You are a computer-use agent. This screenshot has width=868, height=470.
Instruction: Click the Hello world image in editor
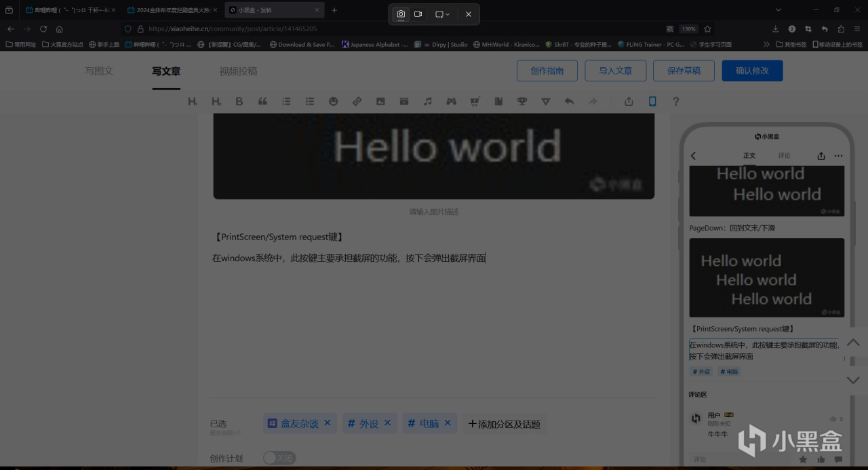click(x=434, y=157)
